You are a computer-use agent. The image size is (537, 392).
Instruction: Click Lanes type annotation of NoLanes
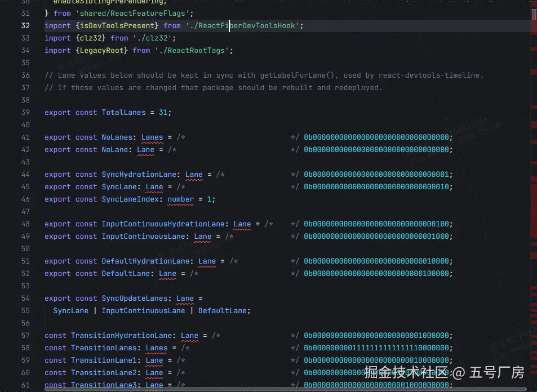152,137
